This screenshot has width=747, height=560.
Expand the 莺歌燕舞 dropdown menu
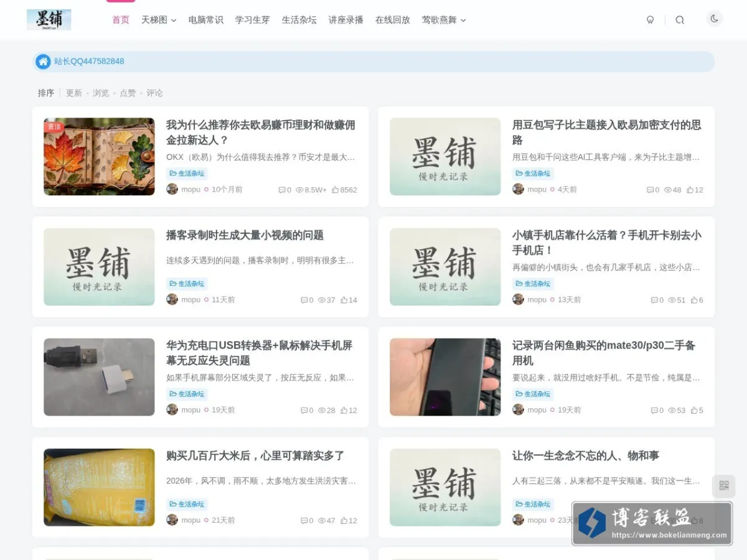point(444,20)
